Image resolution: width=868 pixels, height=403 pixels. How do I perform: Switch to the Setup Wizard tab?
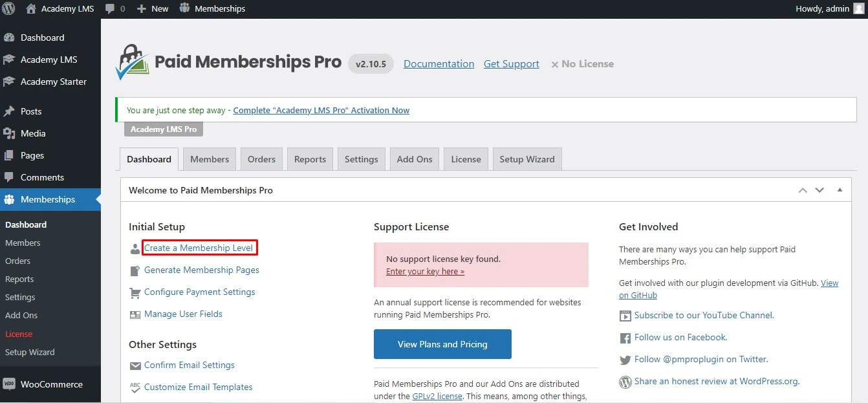[x=527, y=159]
